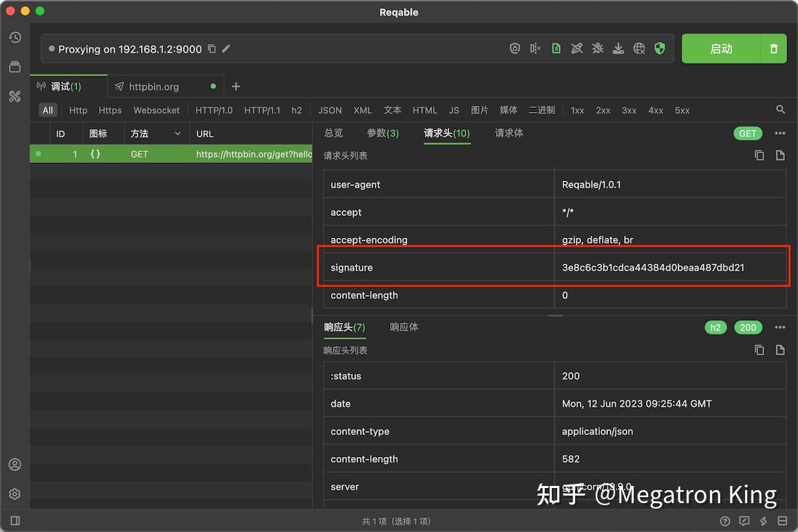Open the history clock icon in sidebar
This screenshot has width=798, height=532.
click(x=15, y=37)
